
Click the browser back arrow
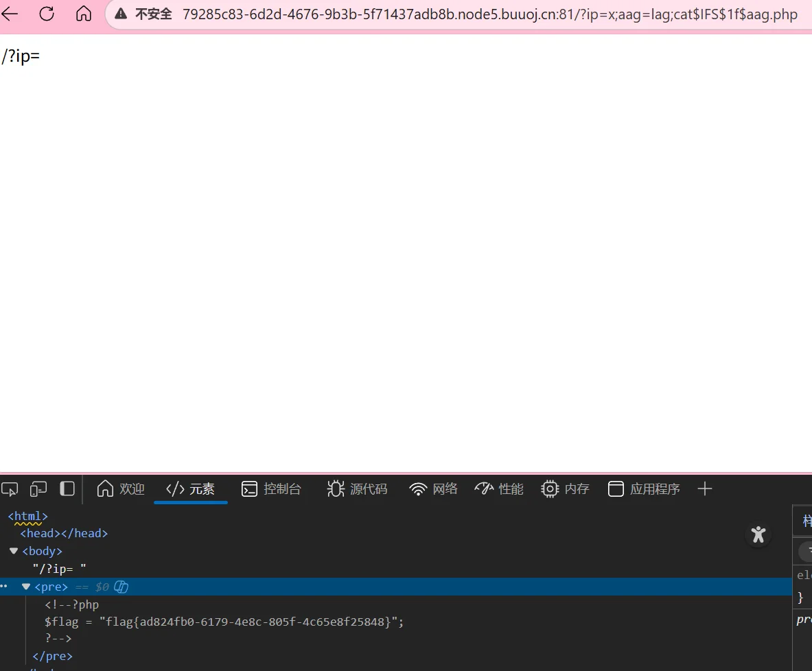point(10,14)
